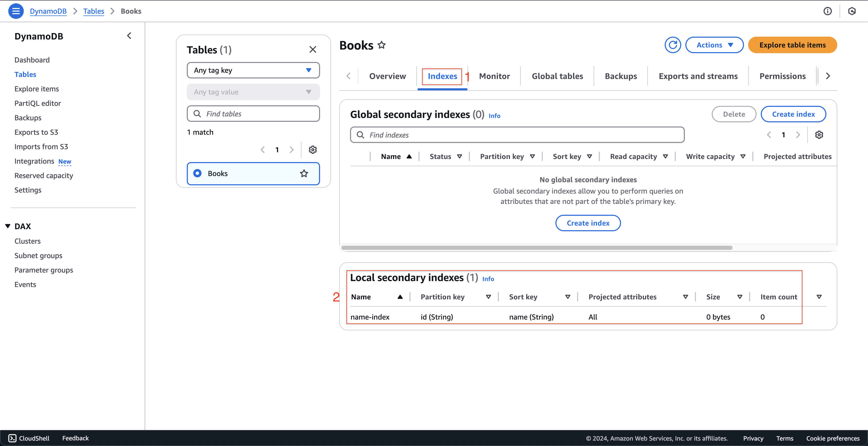Screen dimensions: 868x446
Task: Open PartiQL editor in sidebar
Action: click(x=37, y=103)
